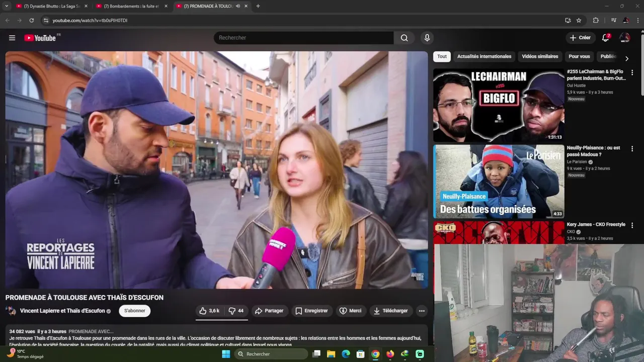Select the Tout filter chip
644x362 pixels.
click(442, 57)
